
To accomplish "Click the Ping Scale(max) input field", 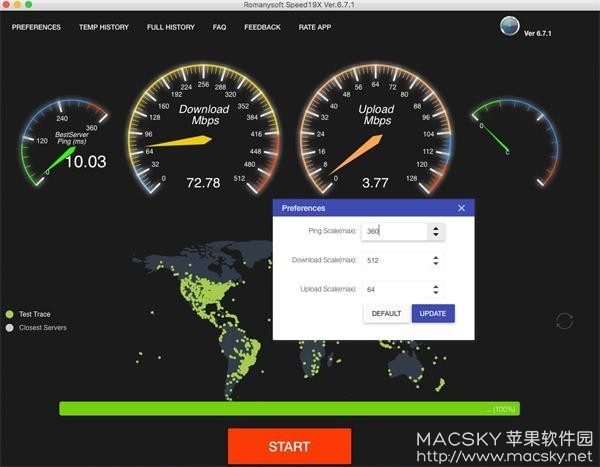I will click(394, 231).
